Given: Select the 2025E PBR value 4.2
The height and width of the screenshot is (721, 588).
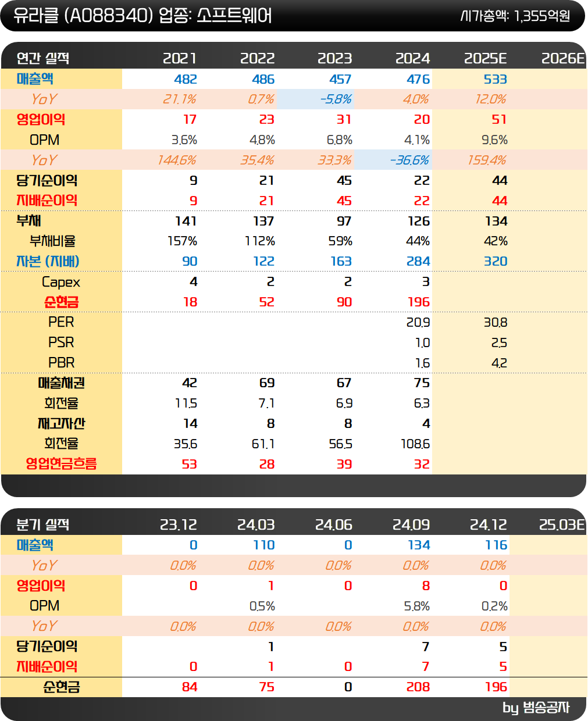Looking at the screenshot, I should point(499,363).
